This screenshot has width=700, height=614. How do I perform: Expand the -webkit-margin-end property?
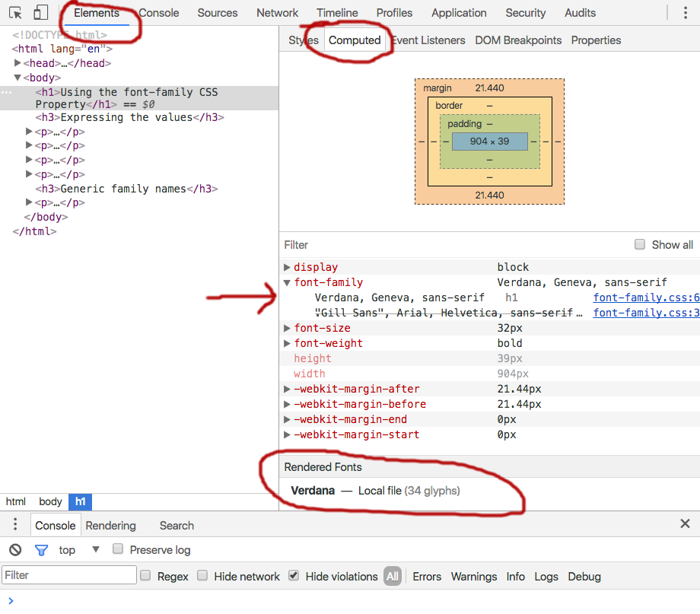(x=287, y=419)
